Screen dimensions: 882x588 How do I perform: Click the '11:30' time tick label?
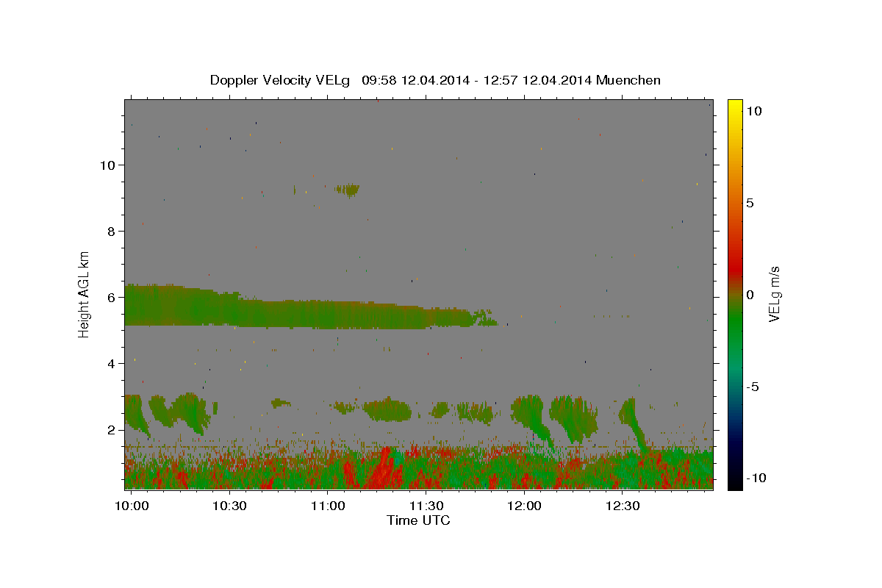[x=426, y=506]
